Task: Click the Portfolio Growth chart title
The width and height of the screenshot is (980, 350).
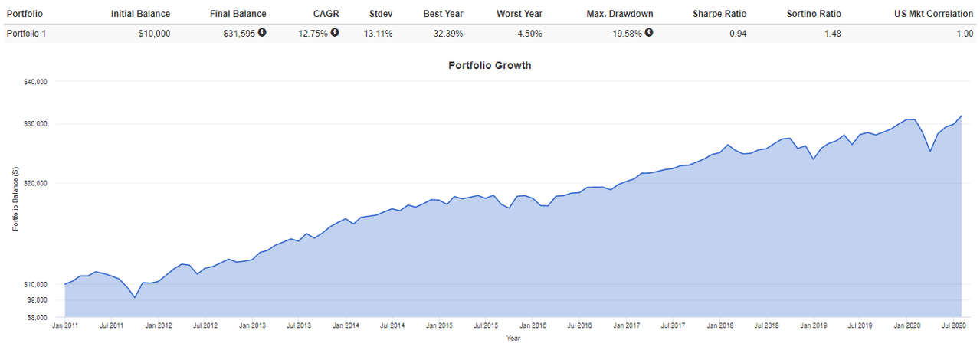Action: click(x=490, y=66)
